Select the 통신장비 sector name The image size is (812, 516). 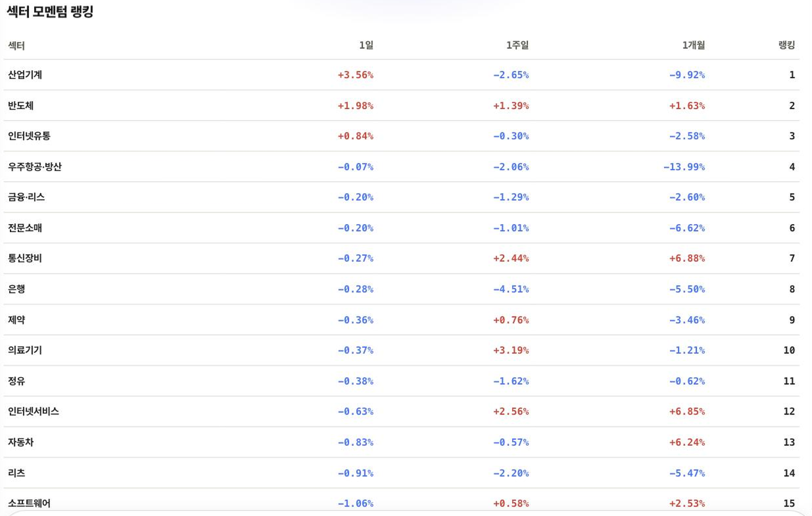click(x=25, y=258)
